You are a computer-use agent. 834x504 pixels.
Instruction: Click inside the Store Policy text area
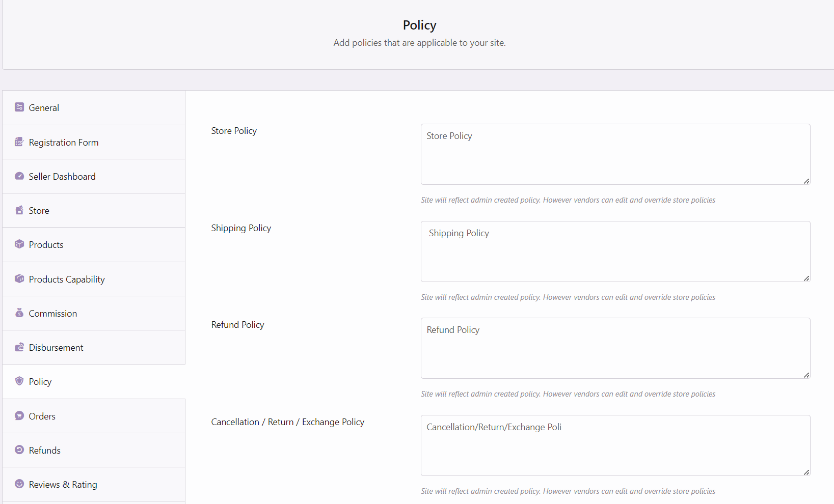pos(615,154)
